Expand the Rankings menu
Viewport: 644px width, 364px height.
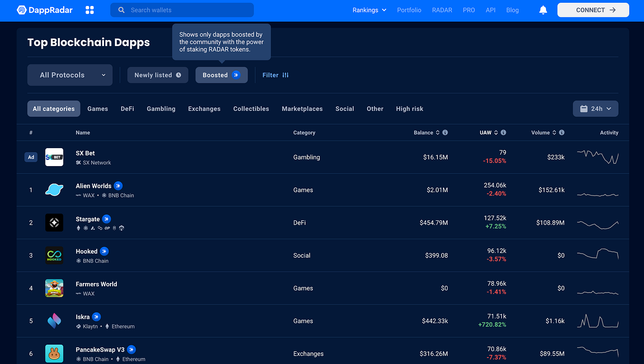click(x=369, y=10)
